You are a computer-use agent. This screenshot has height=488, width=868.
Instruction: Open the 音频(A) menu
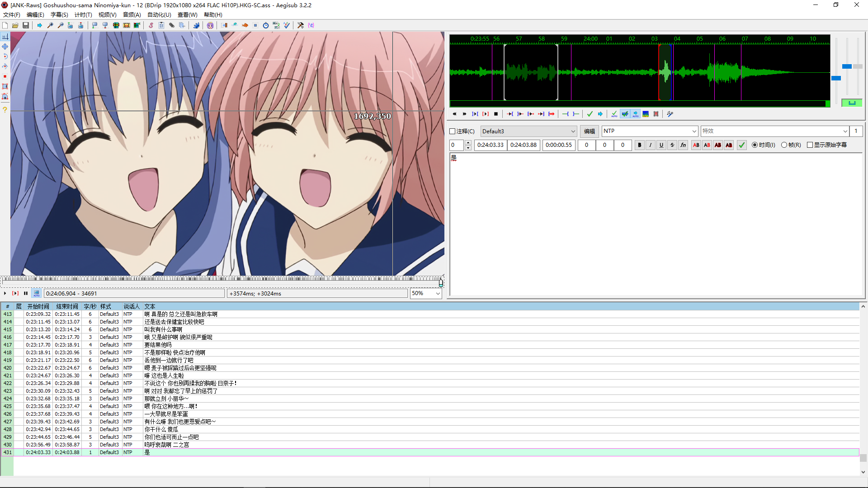tap(132, 15)
